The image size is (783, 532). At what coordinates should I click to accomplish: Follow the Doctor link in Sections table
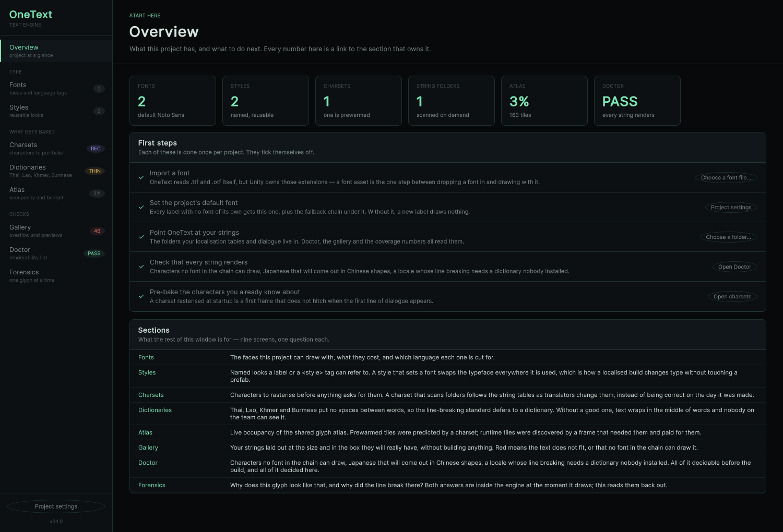click(148, 463)
